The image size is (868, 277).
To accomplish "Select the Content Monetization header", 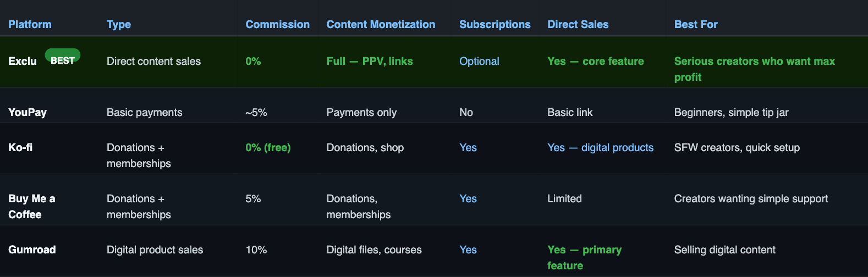I will (381, 24).
